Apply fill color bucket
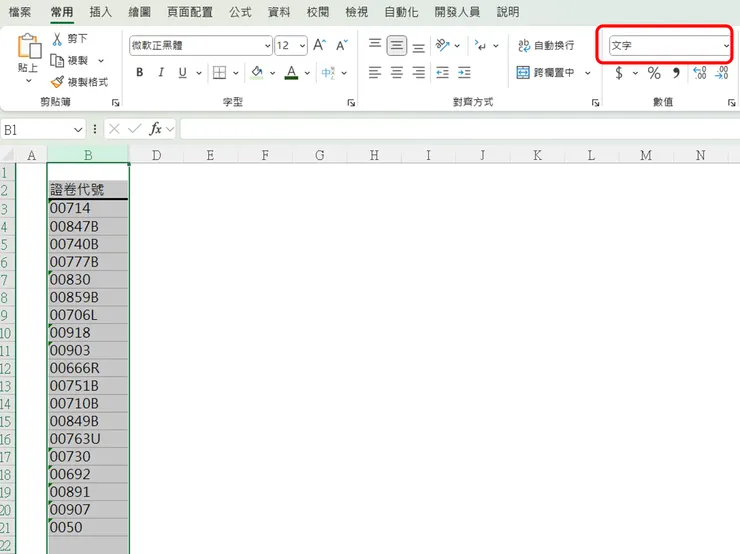The image size is (740, 554). pyautogui.click(x=257, y=73)
